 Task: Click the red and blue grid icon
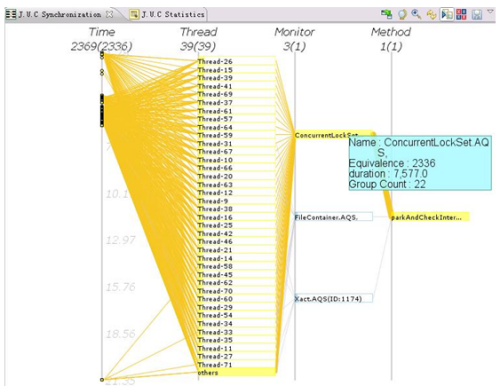point(461,14)
